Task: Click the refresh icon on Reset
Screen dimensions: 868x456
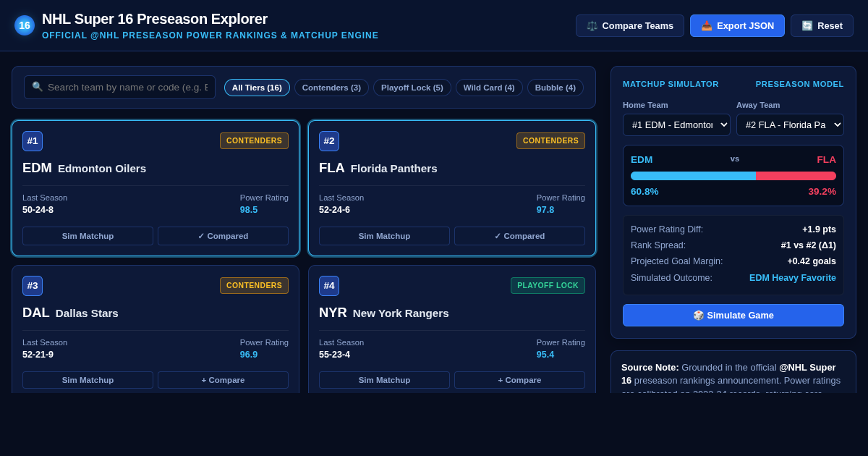Action: tap(807, 25)
